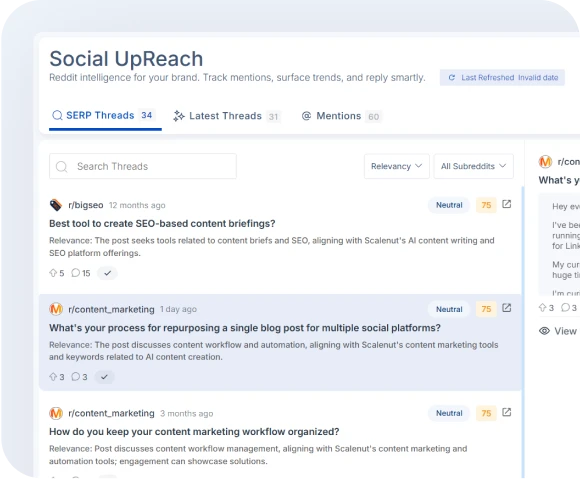Click the '12 months ago' timestamp
This screenshot has height=479, width=580.
click(x=137, y=205)
